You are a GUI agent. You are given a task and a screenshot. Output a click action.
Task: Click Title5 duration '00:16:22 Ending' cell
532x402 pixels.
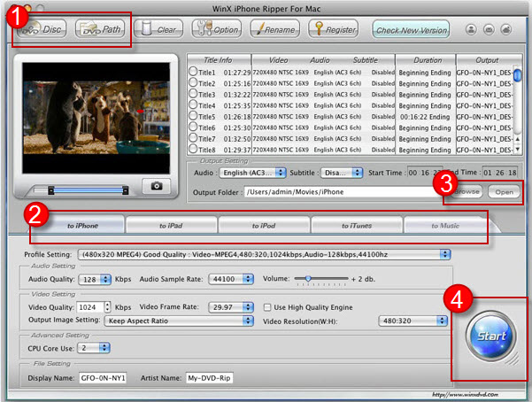tap(426, 117)
